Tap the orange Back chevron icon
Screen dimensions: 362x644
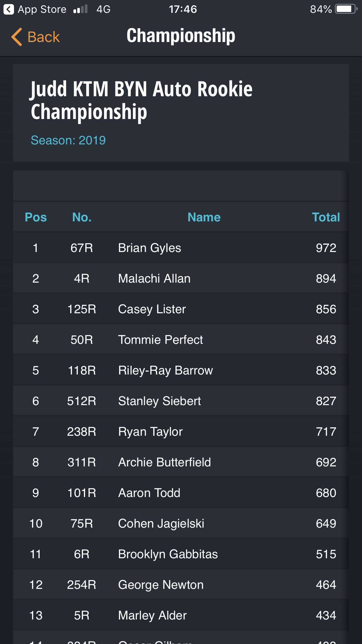[x=17, y=37]
